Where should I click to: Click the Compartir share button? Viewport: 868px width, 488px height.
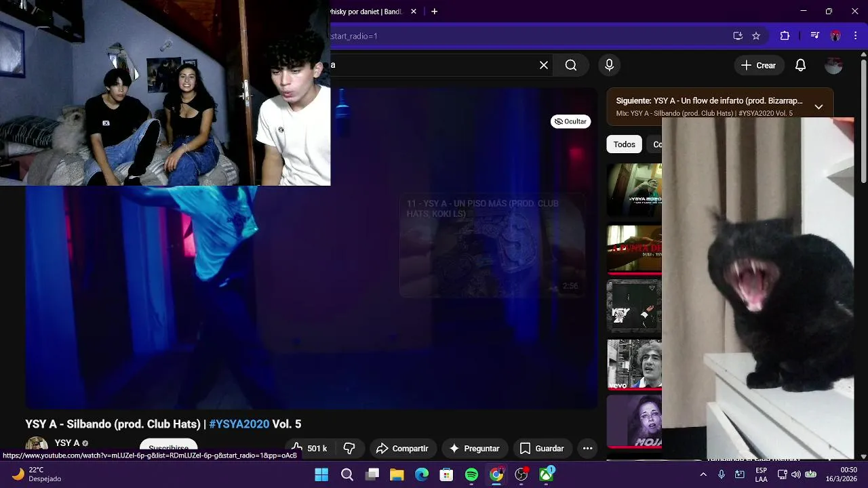[x=402, y=448]
